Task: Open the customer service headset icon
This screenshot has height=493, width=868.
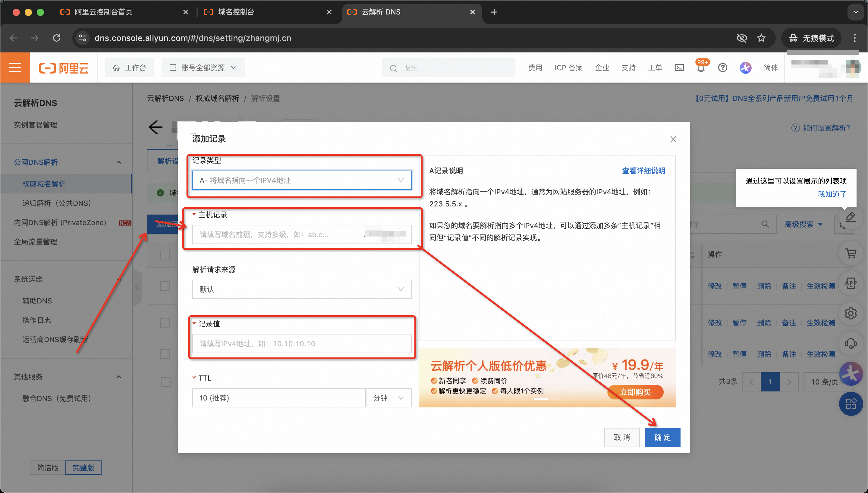Action: [851, 343]
